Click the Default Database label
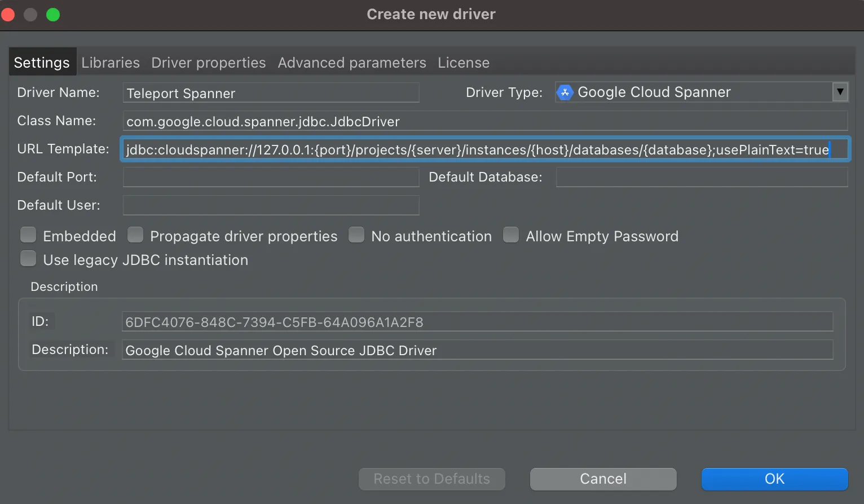The height and width of the screenshot is (504, 864). tap(486, 177)
